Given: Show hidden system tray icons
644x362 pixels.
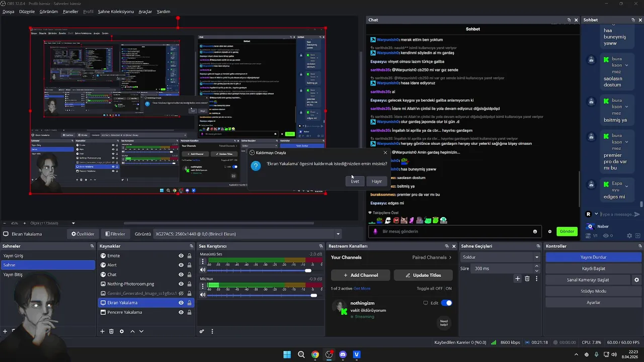Looking at the screenshot, I should pos(576,354).
